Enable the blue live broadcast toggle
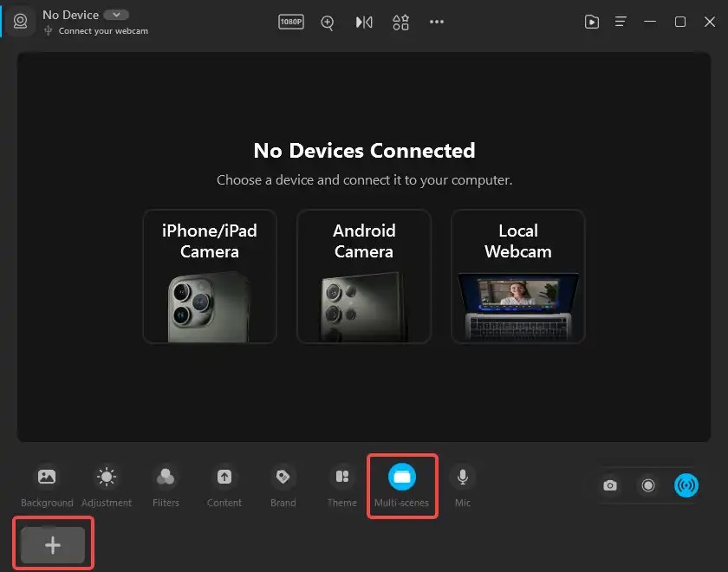728x572 pixels. coord(686,485)
